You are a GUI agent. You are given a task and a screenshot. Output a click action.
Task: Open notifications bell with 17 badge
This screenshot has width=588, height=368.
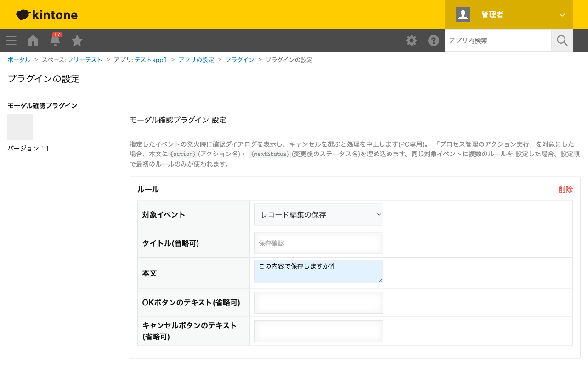pyautogui.click(x=55, y=40)
